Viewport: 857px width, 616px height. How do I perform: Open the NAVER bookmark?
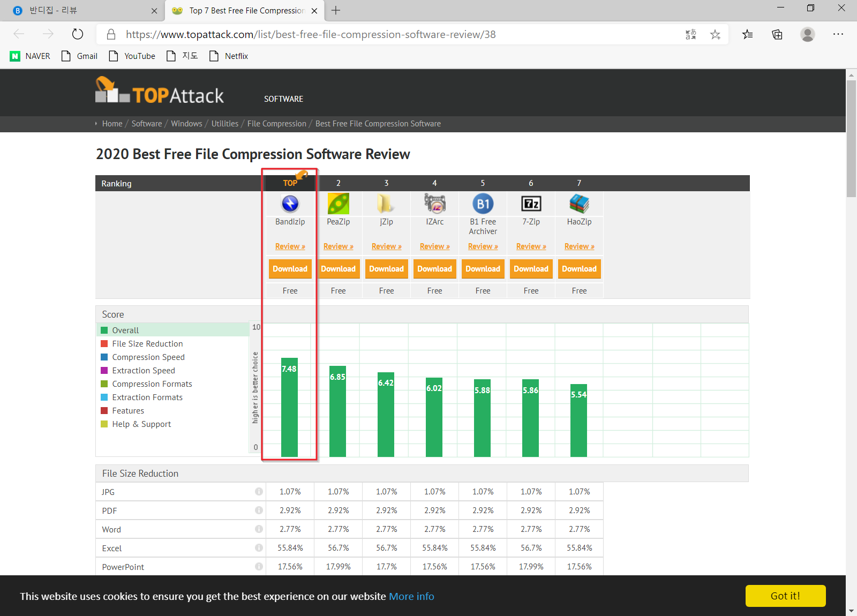tap(31, 56)
